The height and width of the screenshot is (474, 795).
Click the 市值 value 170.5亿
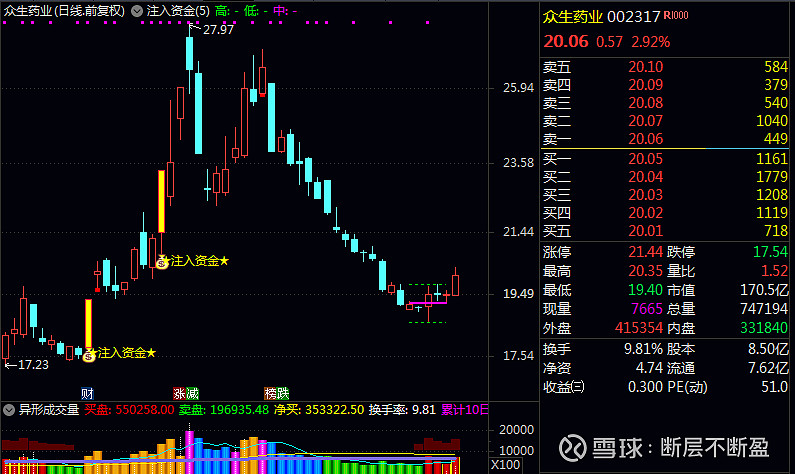tap(764, 290)
